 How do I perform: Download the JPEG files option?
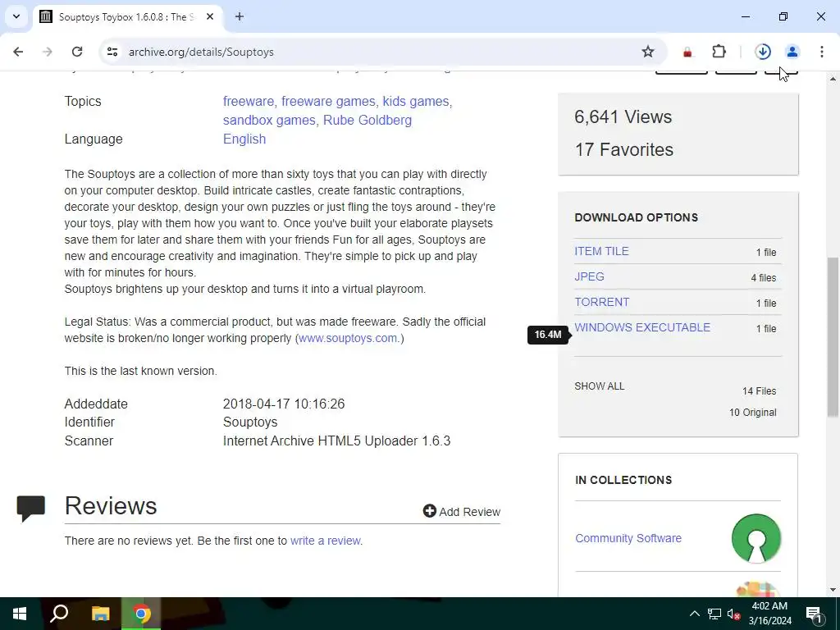589,276
